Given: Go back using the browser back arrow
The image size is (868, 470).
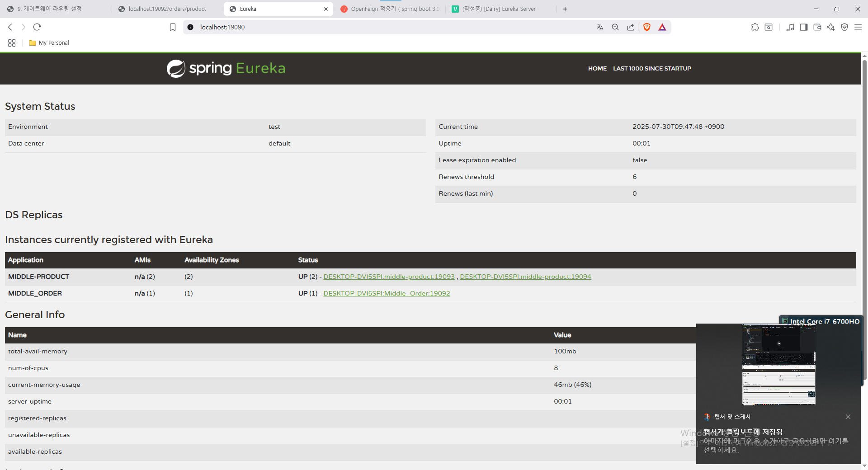Looking at the screenshot, I should [10, 27].
